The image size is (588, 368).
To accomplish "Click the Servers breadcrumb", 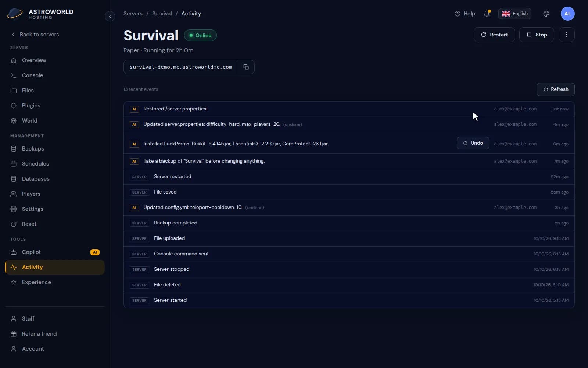I will pos(133,14).
